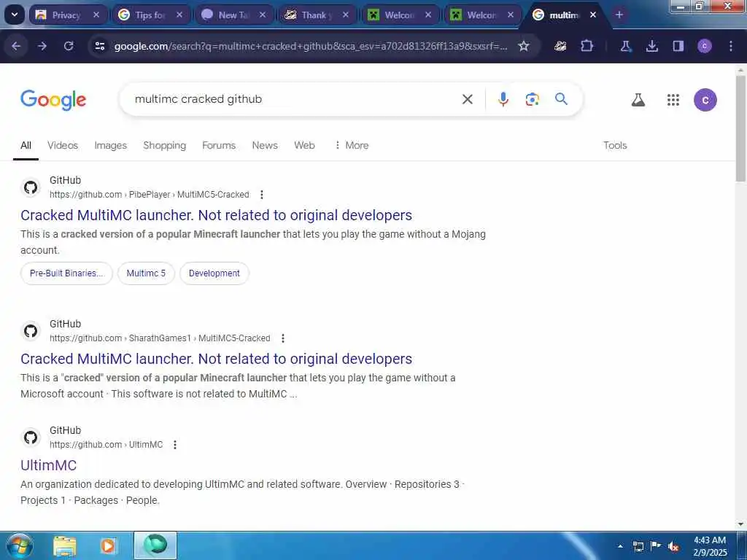
Task: Close the Tips for tab
Action: coord(179,15)
